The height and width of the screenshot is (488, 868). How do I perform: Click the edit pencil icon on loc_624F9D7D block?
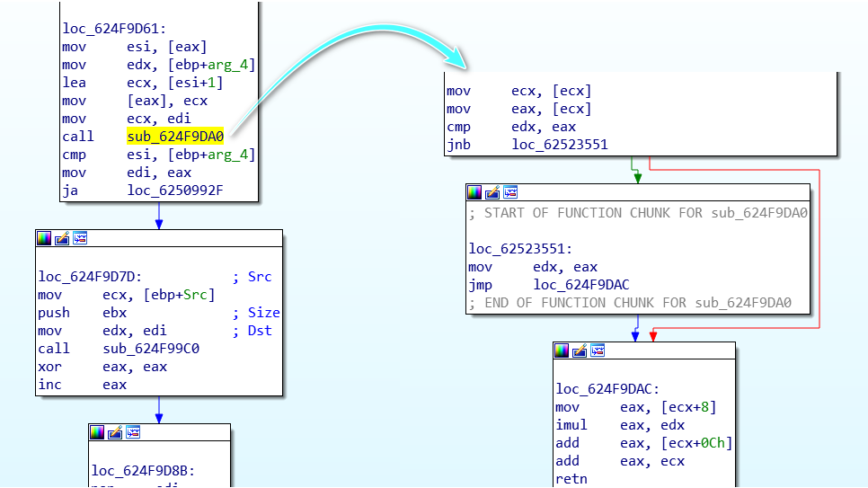[x=62, y=238]
